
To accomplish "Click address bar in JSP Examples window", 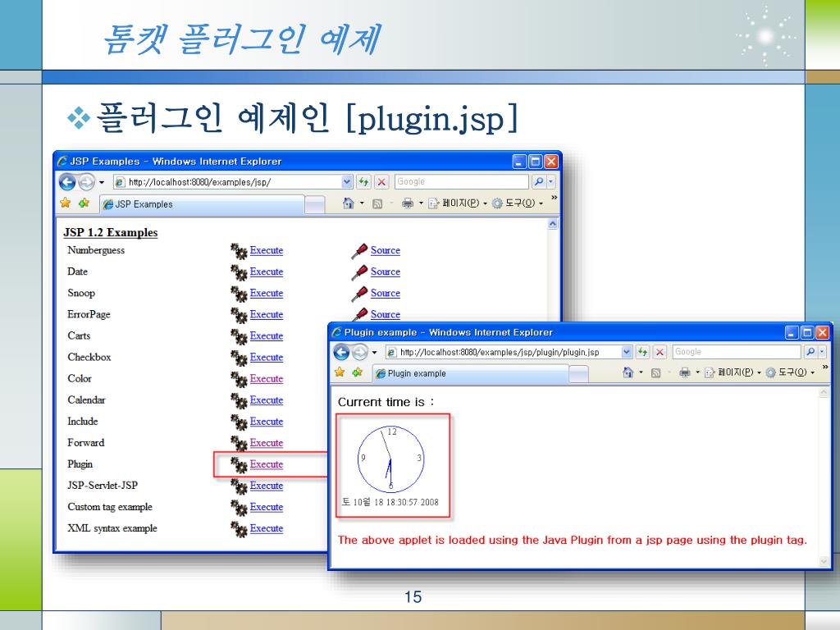I will coord(234,182).
